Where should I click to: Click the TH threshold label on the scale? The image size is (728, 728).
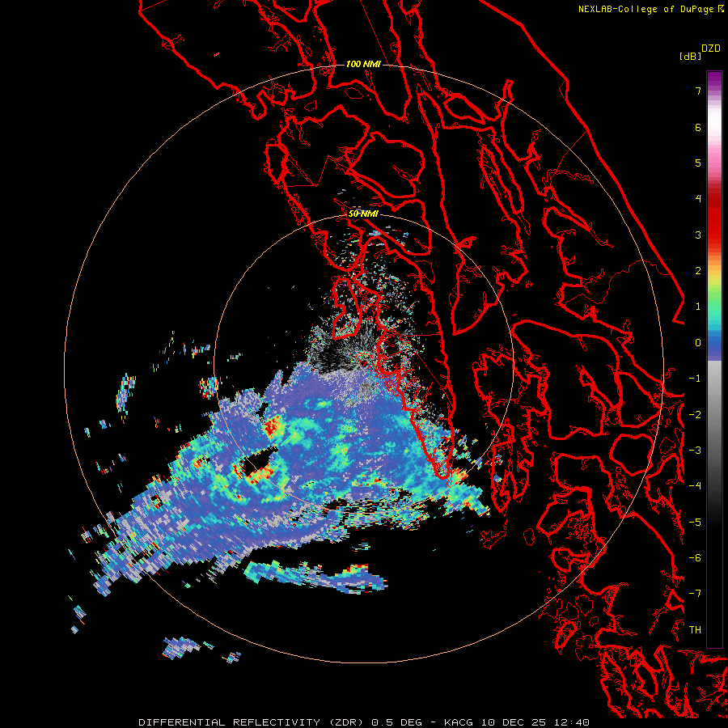pos(695,630)
